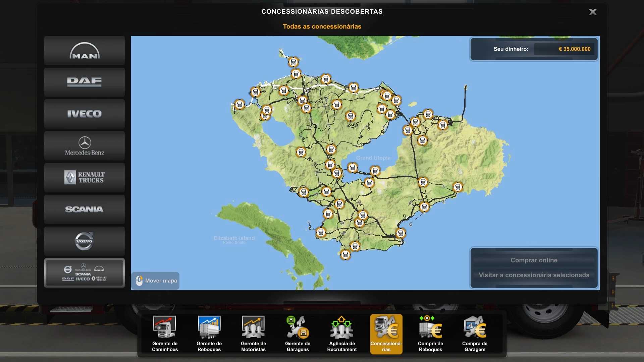Open Gerente de Reboques menu
The width and height of the screenshot is (644, 362).
(x=209, y=334)
